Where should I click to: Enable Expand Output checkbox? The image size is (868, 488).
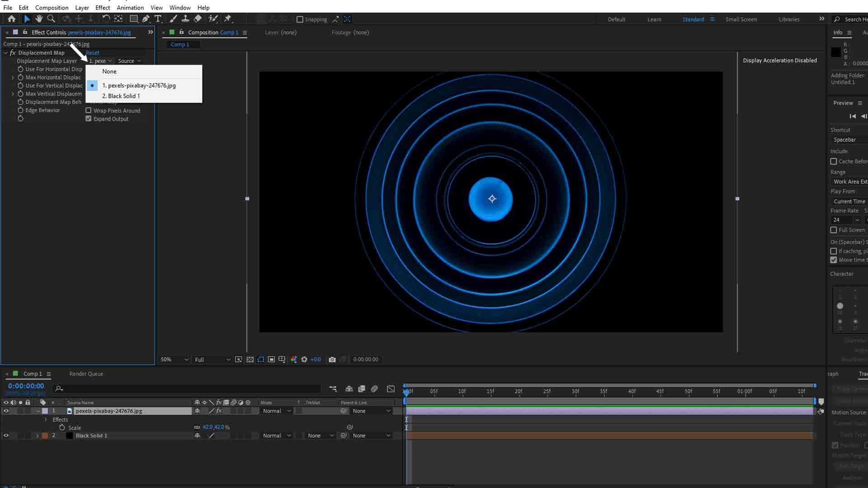pyautogui.click(x=88, y=118)
